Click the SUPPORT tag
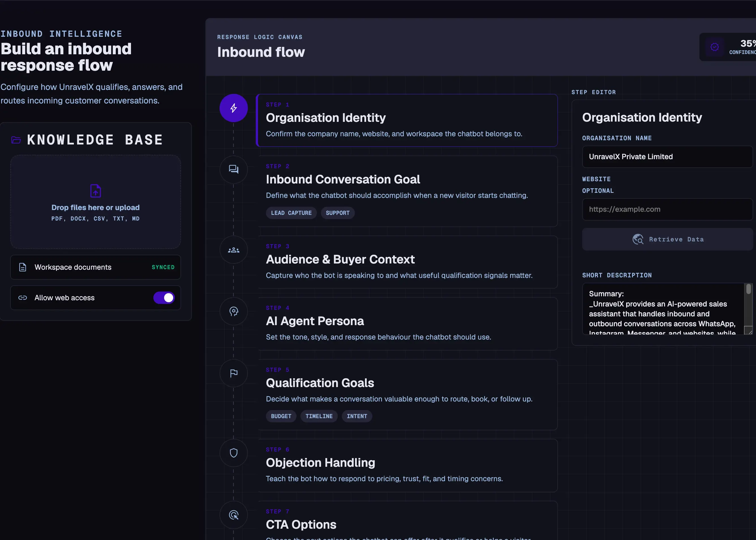 (338, 213)
